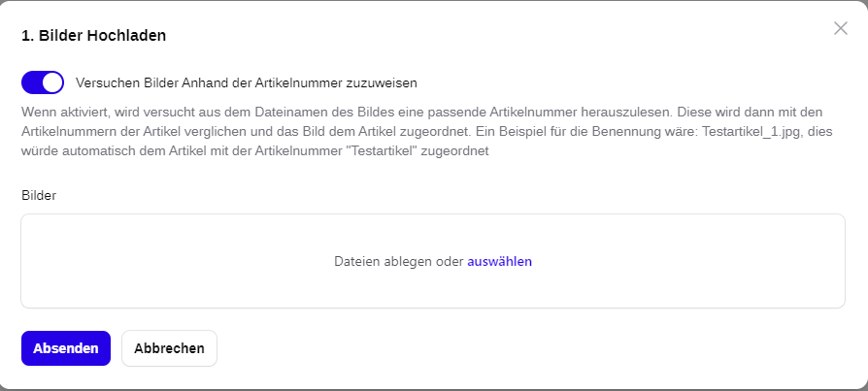The height and width of the screenshot is (391, 868).
Task: Click the explanatory paragraph starting 'Wenn aktiviert'
Action: pyautogui.click(x=427, y=132)
